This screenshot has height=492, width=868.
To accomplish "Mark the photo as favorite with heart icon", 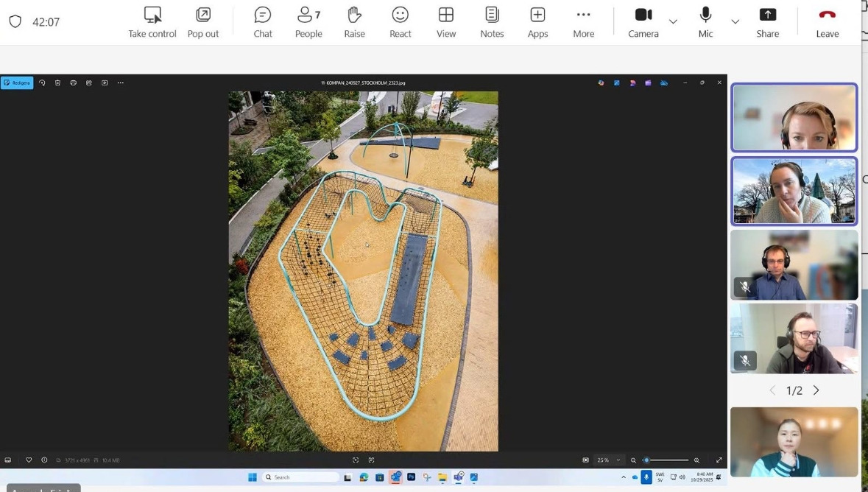I will click(x=29, y=460).
